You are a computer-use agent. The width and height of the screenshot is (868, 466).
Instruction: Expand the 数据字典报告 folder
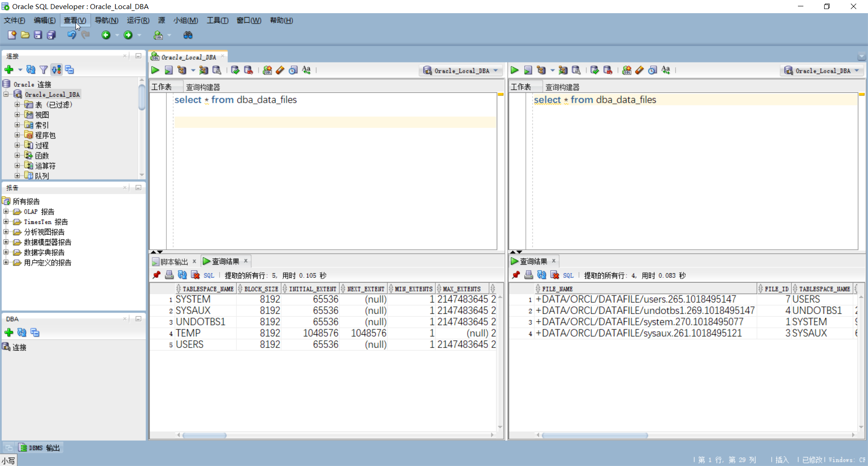coord(6,252)
